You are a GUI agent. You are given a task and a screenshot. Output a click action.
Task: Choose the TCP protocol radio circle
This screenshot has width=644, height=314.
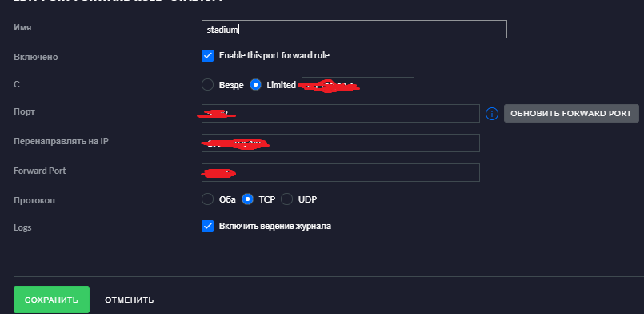[247, 199]
